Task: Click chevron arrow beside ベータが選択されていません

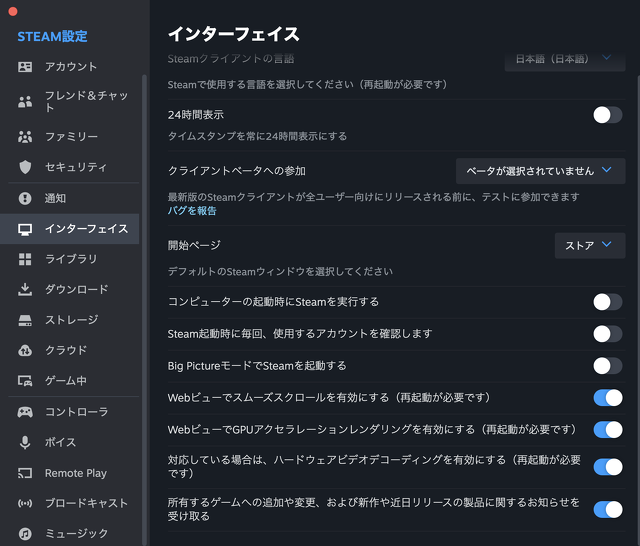Action: tap(607, 170)
